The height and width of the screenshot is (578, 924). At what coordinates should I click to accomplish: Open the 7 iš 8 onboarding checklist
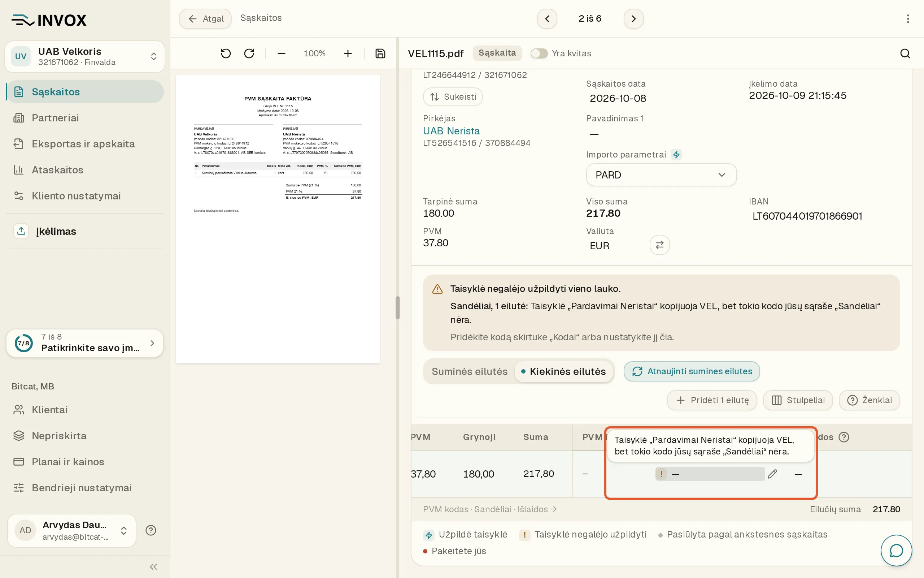[x=85, y=343]
